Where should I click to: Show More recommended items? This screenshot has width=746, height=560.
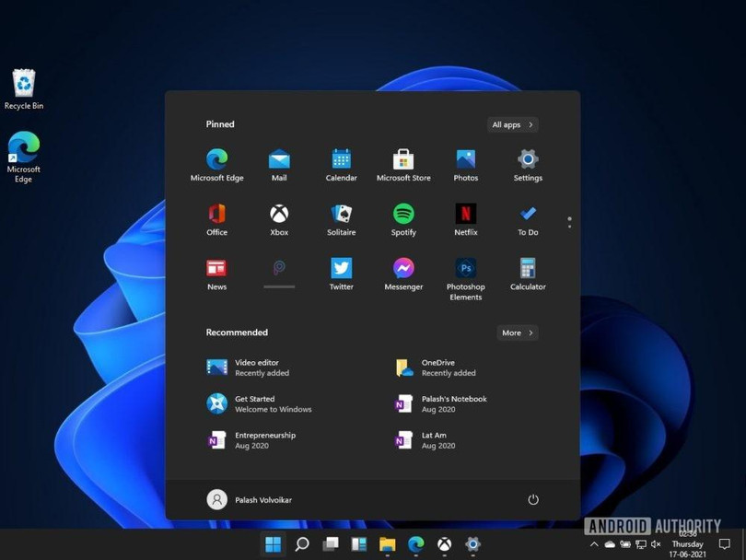(517, 332)
